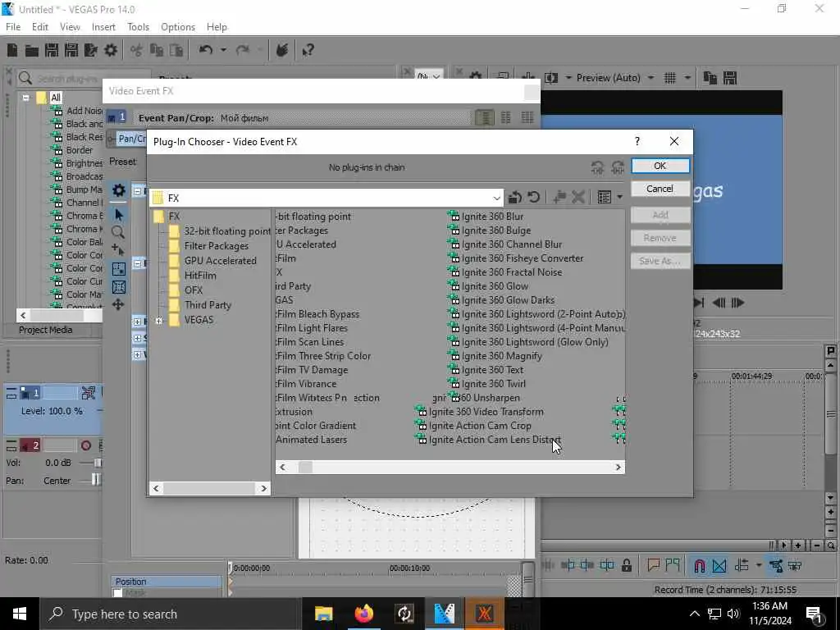Toggle Automatic crossfades icon
840x630 pixels.
[x=719, y=565]
